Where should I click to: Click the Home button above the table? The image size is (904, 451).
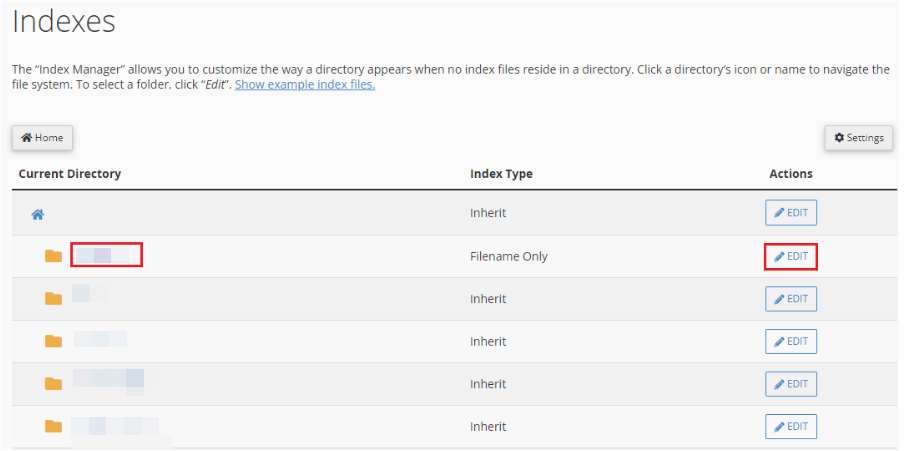coord(43,138)
